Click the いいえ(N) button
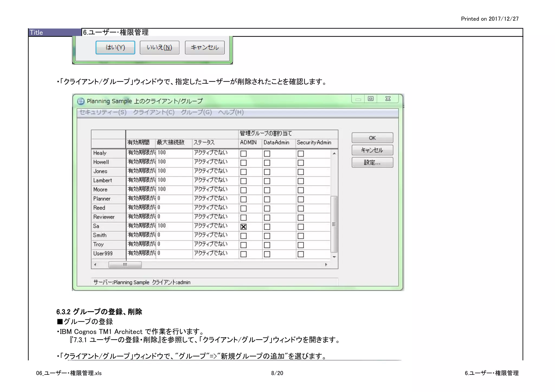This screenshot has width=555, height=392. pos(159,47)
